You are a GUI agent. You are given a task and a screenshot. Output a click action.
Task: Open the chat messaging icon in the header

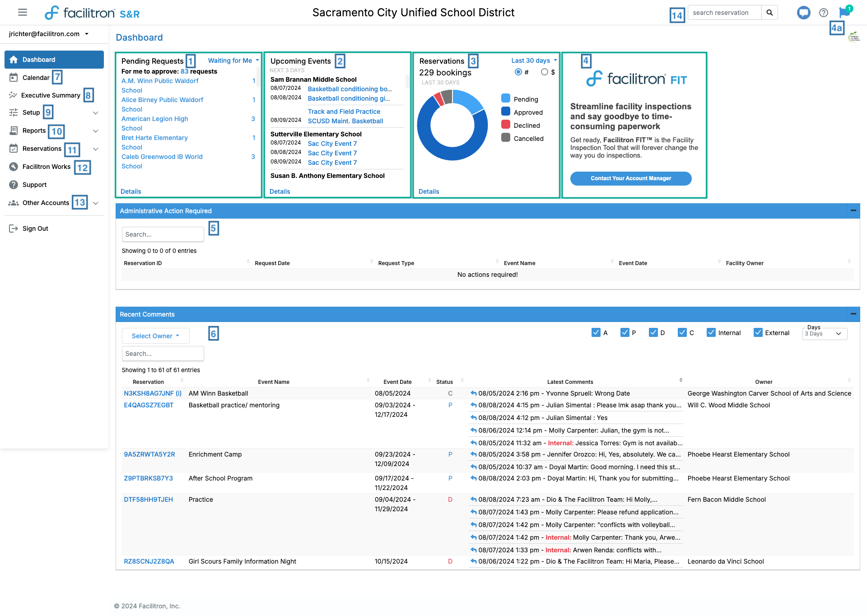click(x=804, y=12)
